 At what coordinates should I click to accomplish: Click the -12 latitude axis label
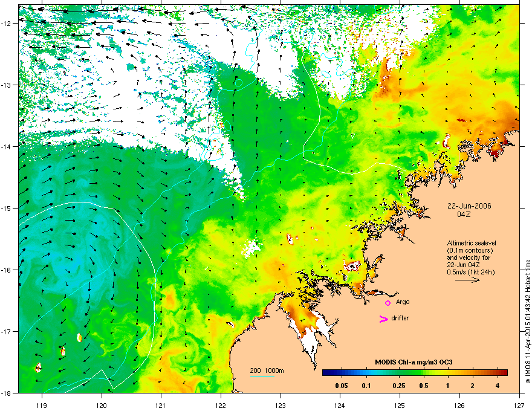pyautogui.click(x=7, y=23)
